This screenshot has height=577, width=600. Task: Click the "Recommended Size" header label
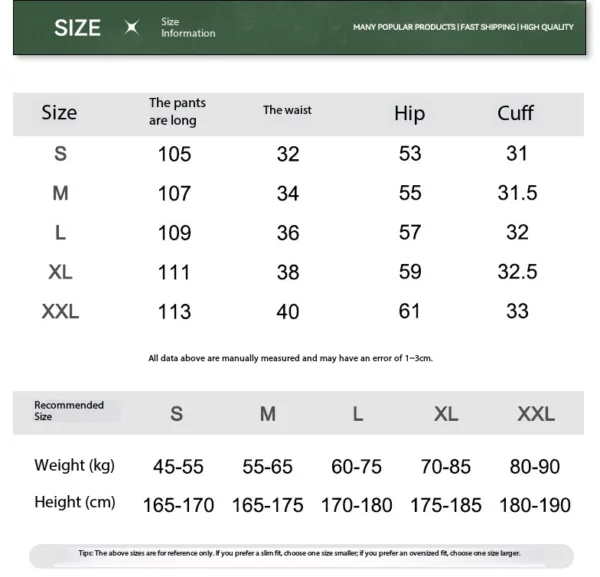(69, 411)
